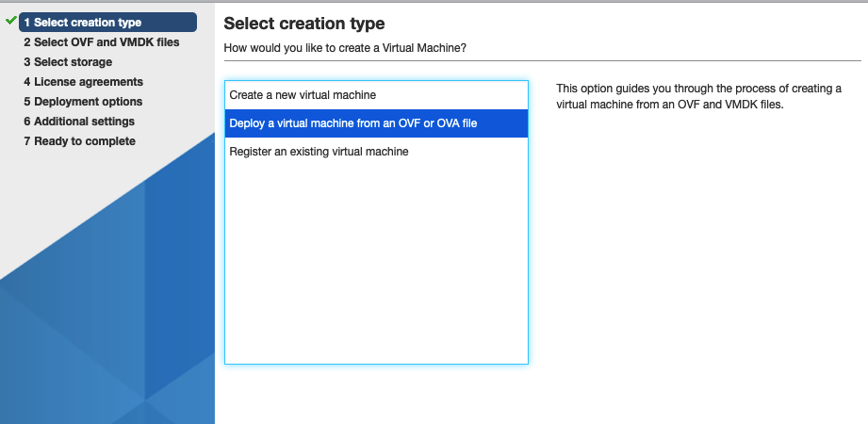Select "Deploy a virtual machine from an OVF or OVA file"
This screenshot has width=868, height=424.
tap(353, 123)
